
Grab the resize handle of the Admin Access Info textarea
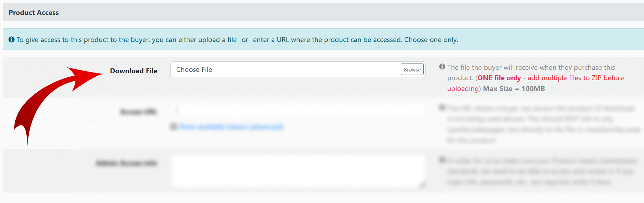click(422, 185)
